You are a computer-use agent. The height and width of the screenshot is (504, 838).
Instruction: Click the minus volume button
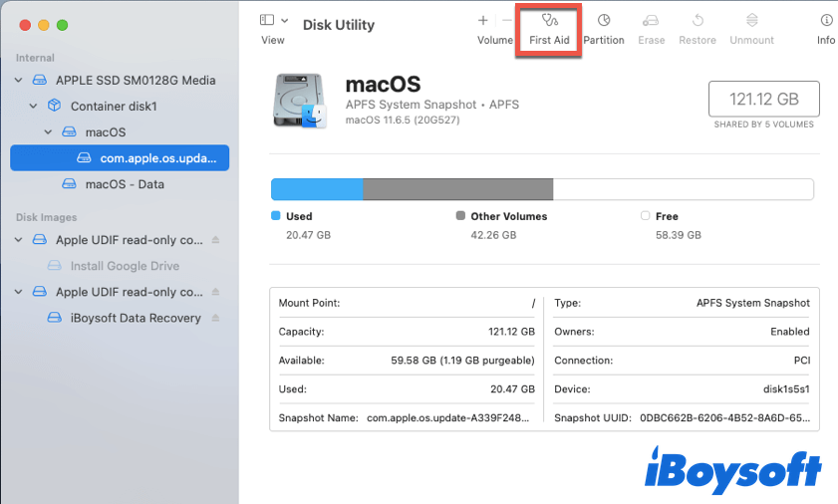[x=507, y=21]
